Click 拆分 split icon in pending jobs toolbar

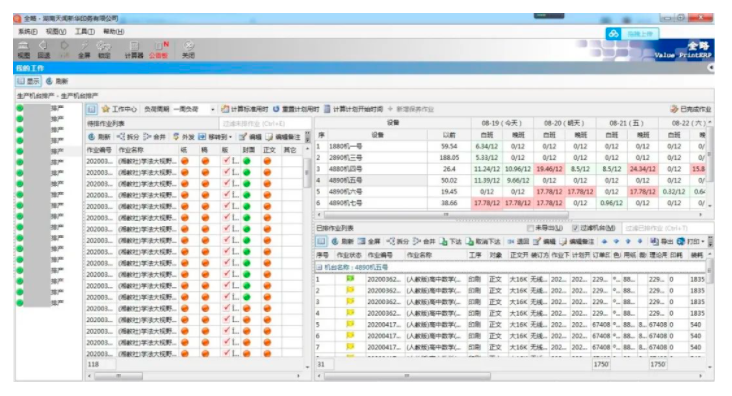tap(121, 137)
